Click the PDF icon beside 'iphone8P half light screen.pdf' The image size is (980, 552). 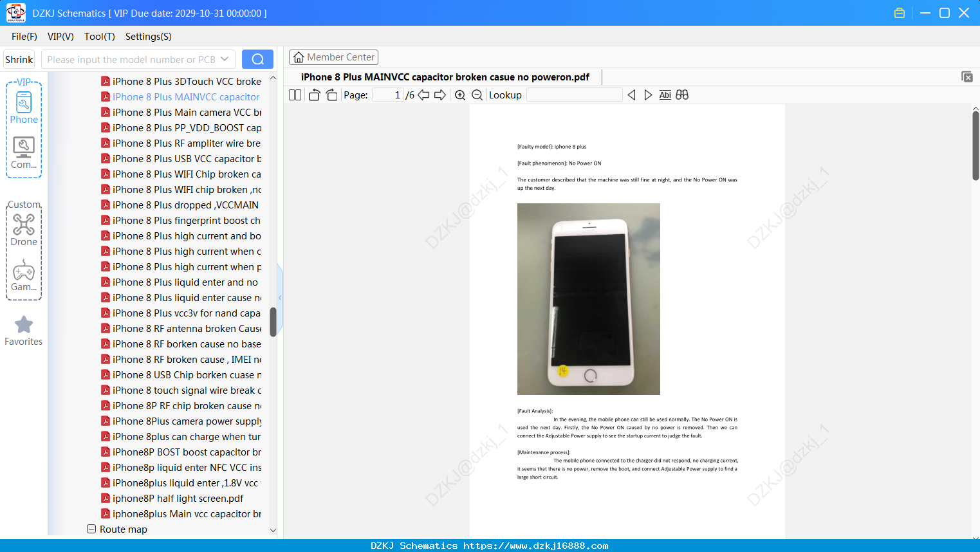coord(106,498)
